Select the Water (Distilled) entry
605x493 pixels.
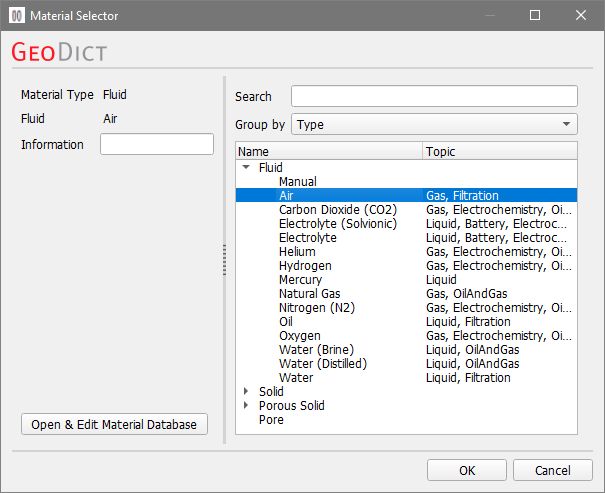pyautogui.click(x=323, y=363)
